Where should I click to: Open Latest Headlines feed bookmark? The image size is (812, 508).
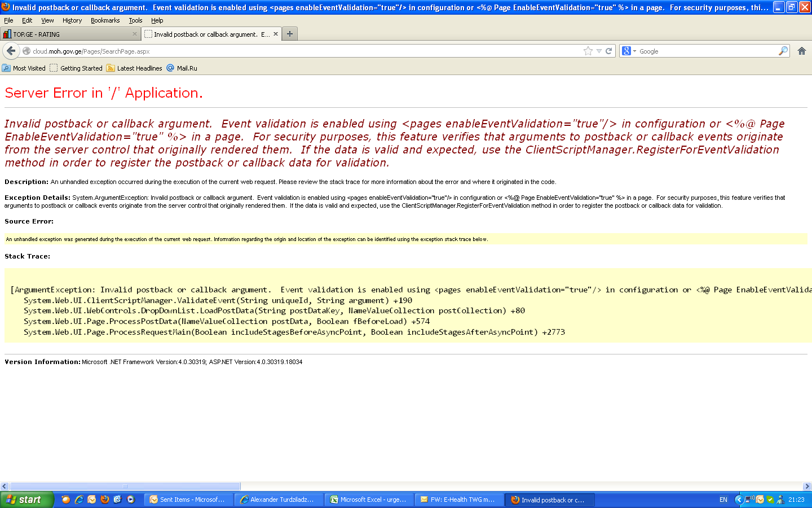coord(135,68)
